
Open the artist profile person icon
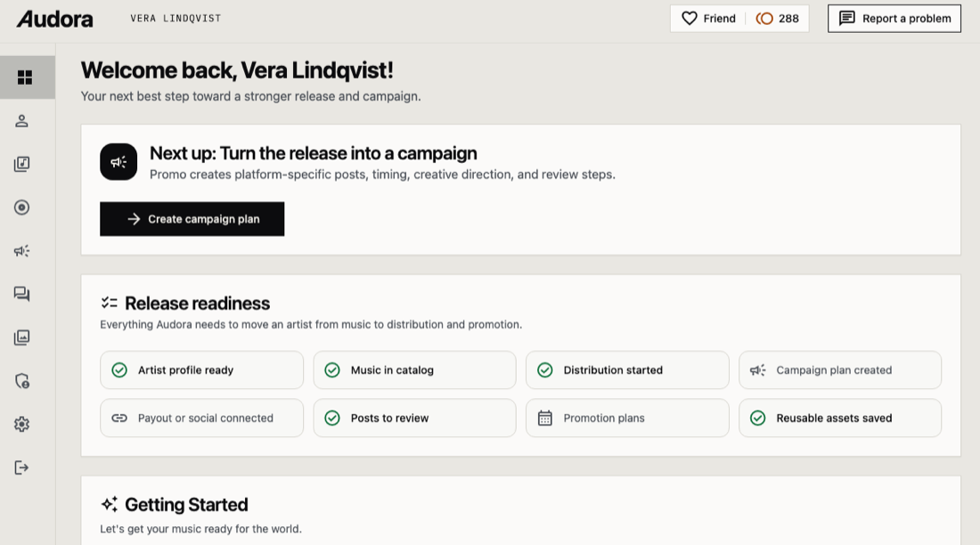tap(22, 120)
